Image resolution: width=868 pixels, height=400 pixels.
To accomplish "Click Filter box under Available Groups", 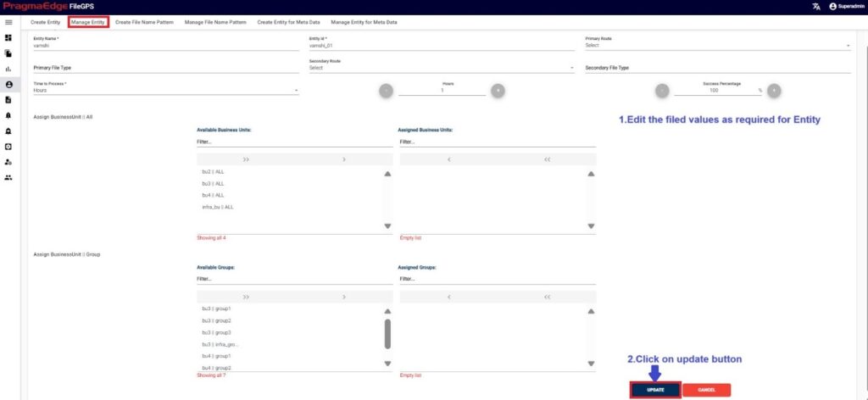I will click(295, 280).
